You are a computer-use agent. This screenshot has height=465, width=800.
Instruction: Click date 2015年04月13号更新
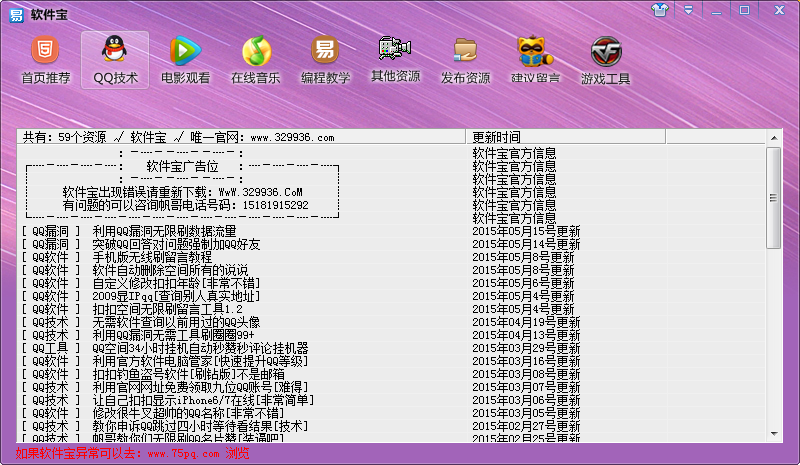pos(526,335)
